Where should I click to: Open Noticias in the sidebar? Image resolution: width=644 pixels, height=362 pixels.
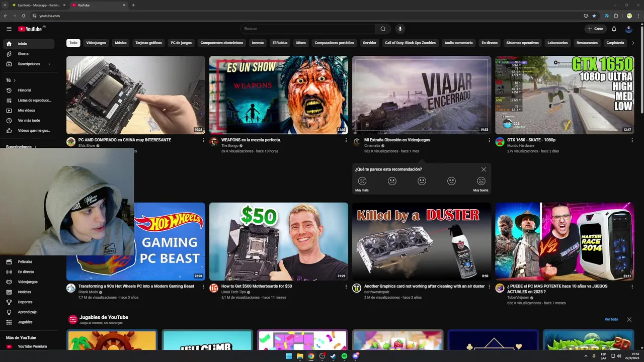(x=28, y=292)
